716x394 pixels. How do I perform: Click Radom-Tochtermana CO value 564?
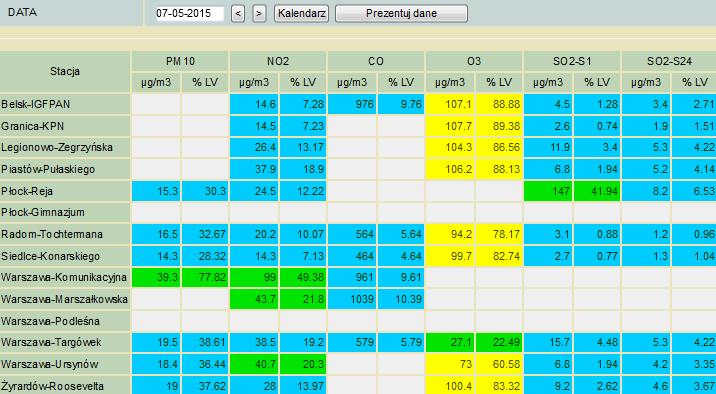pyautogui.click(x=352, y=234)
